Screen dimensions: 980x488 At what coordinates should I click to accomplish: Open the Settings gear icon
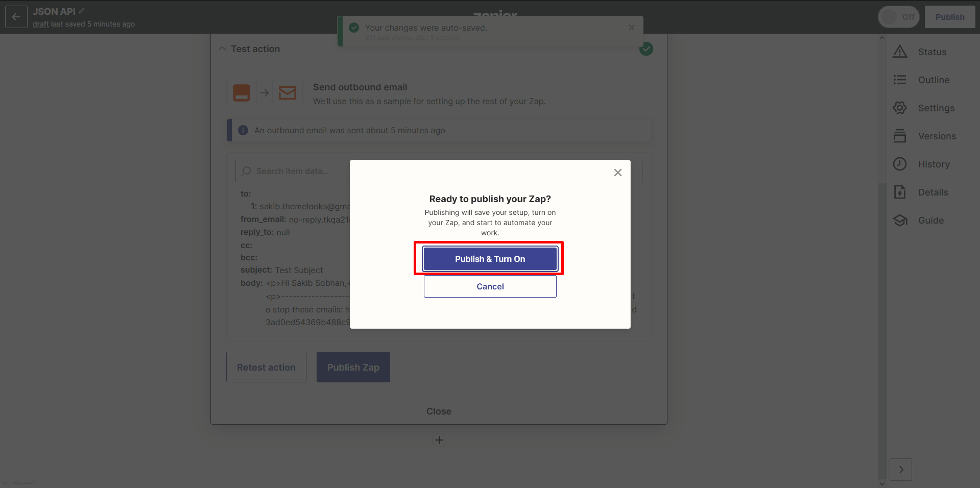coord(900,108)
